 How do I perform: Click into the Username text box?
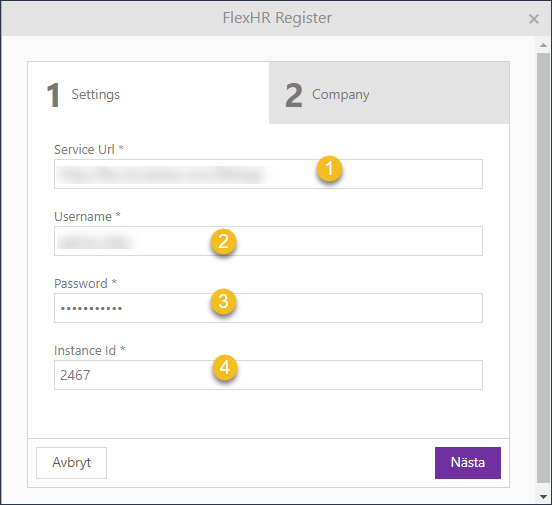pos(268,241)
